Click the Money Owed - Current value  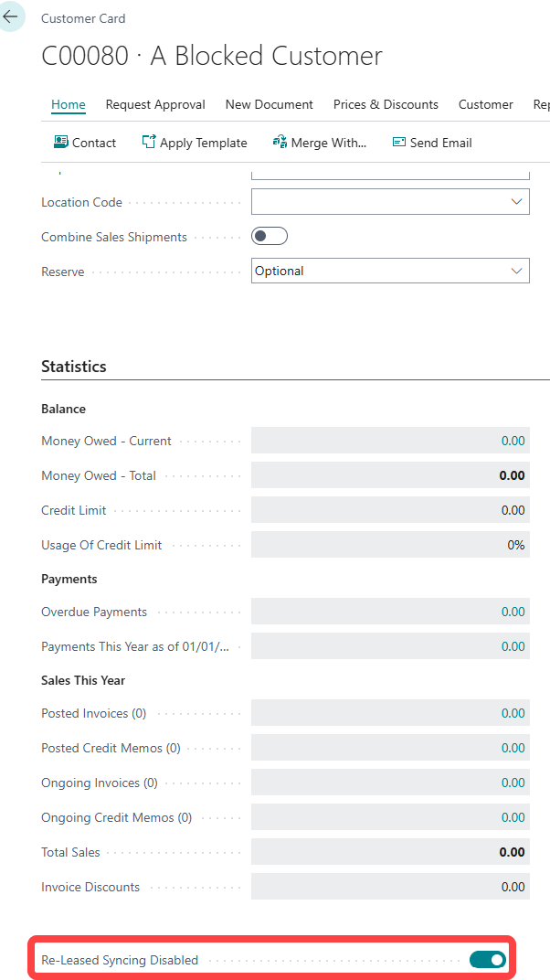click(513, 441)
